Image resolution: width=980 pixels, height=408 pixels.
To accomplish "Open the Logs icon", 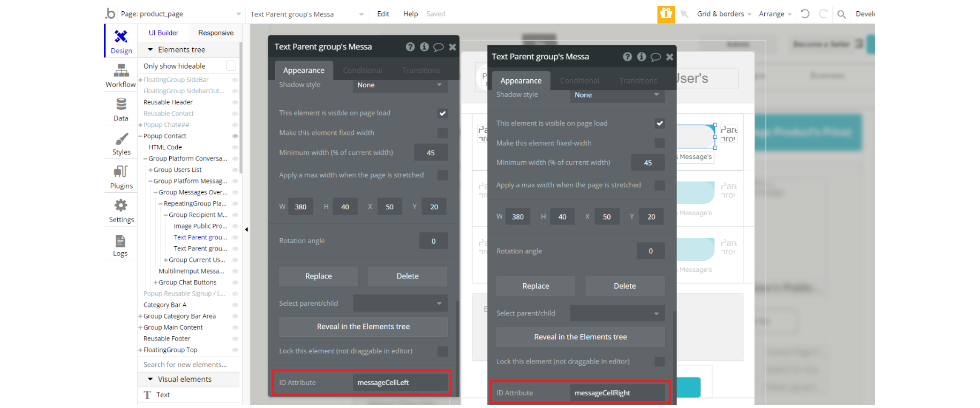I will click(x=120, y=241).
